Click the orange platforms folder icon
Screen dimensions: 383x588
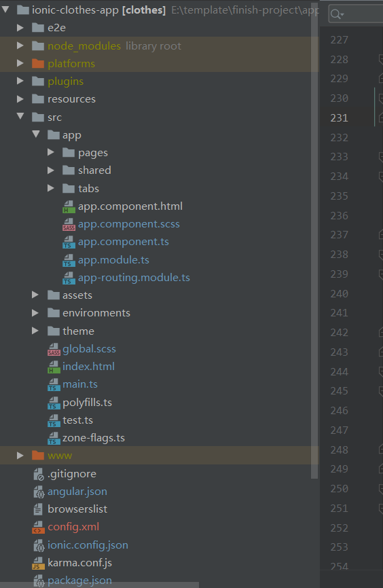[x=38, y=63]
